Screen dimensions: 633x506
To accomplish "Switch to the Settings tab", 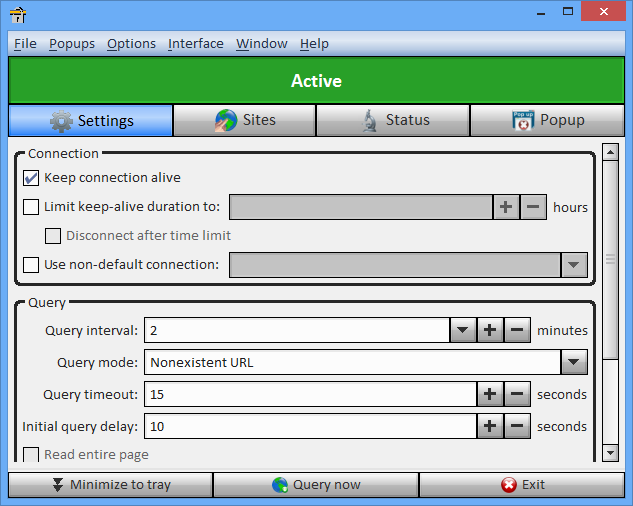I will tap(91, 121).
